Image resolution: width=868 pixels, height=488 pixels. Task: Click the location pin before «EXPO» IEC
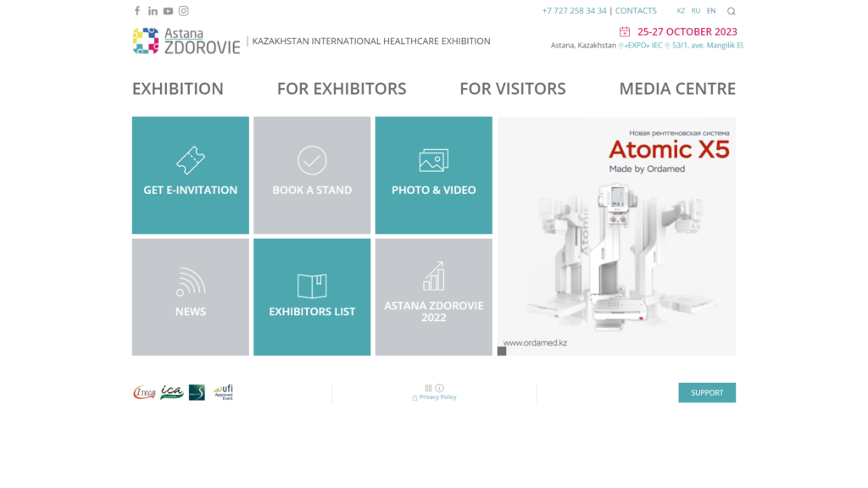pos(621,46)
